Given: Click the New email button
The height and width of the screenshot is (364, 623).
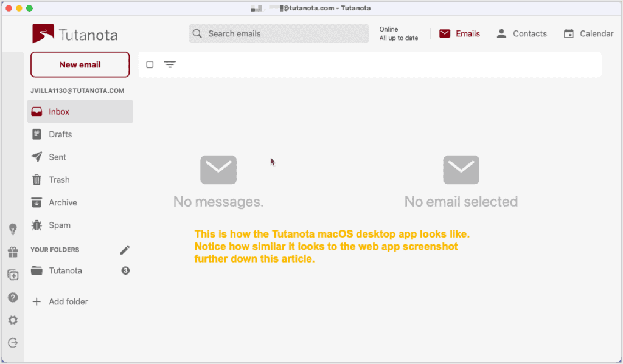Looking at the screenshot, I should (x=80, y=64).
